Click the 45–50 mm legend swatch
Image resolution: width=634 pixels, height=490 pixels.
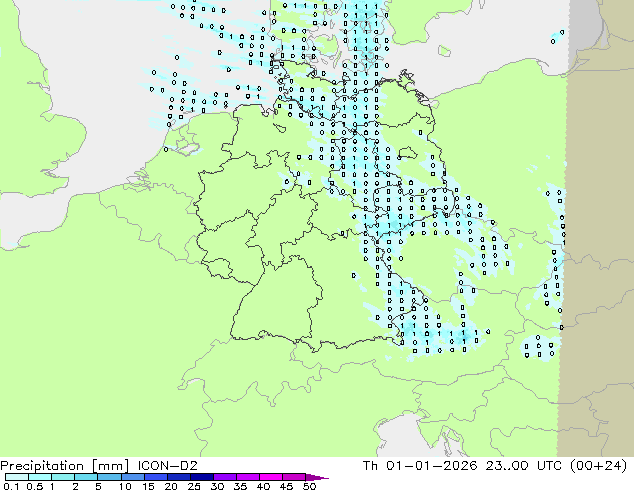[x=294, y=477]
